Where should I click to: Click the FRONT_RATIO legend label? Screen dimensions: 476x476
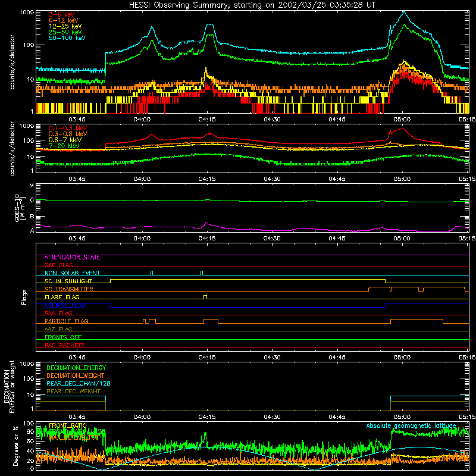(x=68, y=425)
